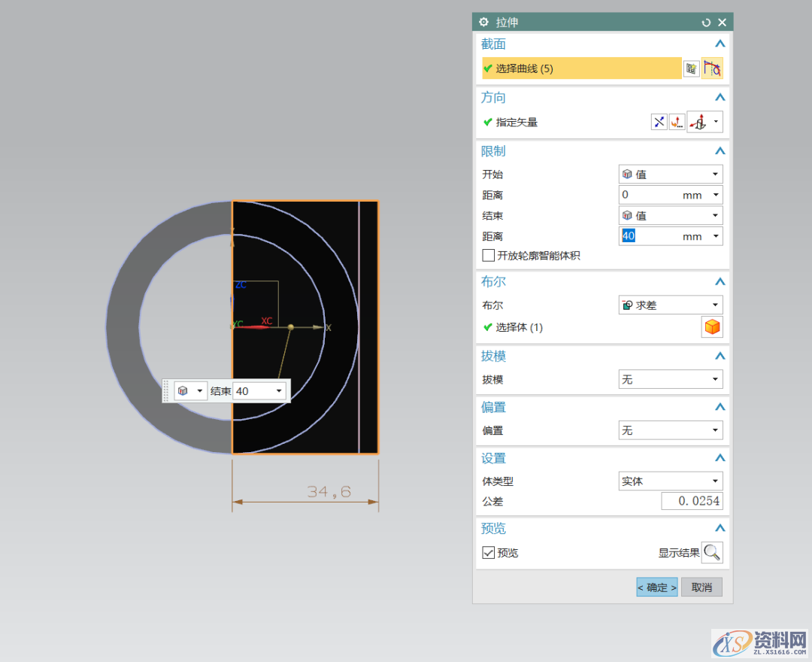Viewport: 812px width, 662px height.
Task: Click the 确定 button to confirm extrude
Action: [x=656, y=587]
